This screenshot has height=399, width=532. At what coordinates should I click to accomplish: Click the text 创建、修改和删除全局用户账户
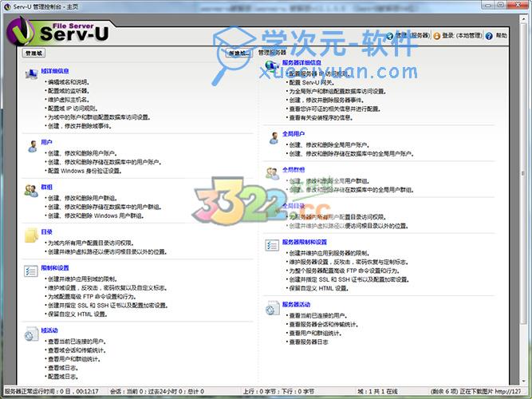[329, 145]
